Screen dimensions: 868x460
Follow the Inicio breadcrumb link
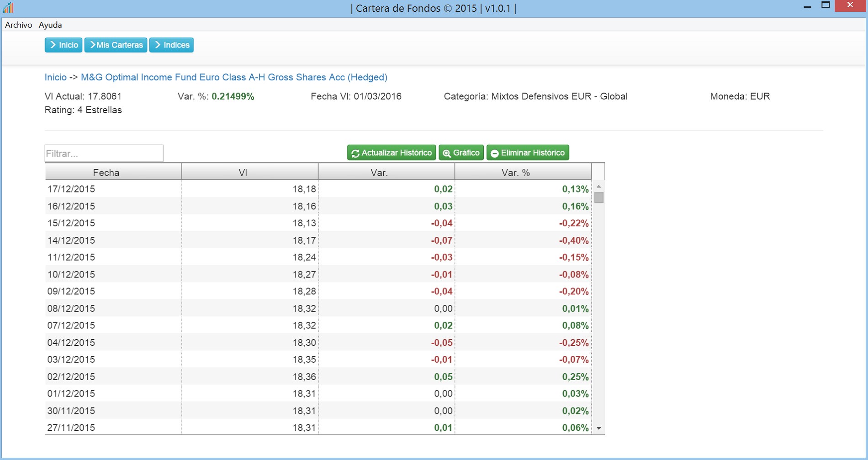(x=55, y=77)
